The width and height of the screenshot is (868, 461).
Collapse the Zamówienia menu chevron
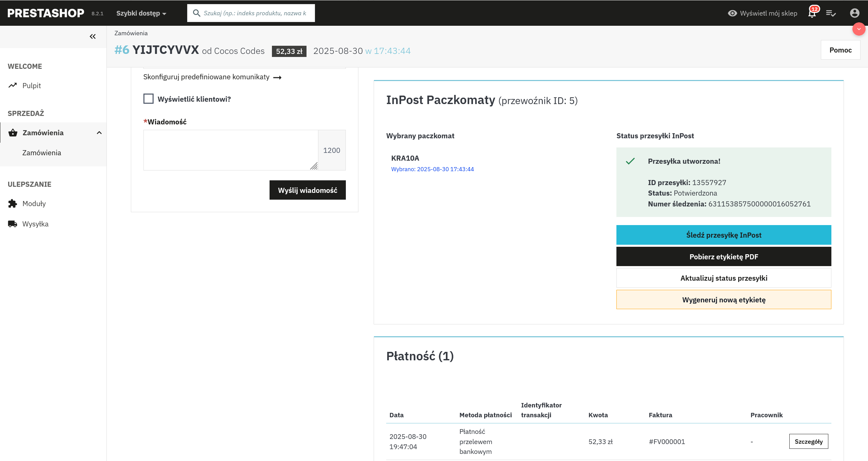point(99,133)
